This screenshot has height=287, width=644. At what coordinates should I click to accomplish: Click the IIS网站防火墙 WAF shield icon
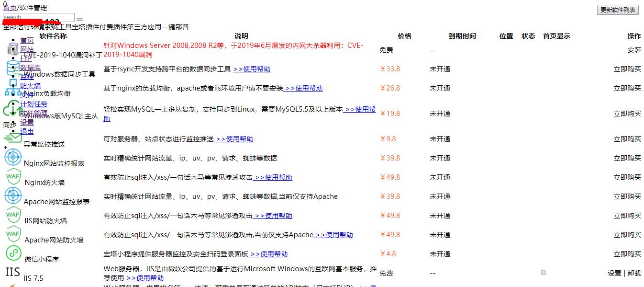coord(13,215)
